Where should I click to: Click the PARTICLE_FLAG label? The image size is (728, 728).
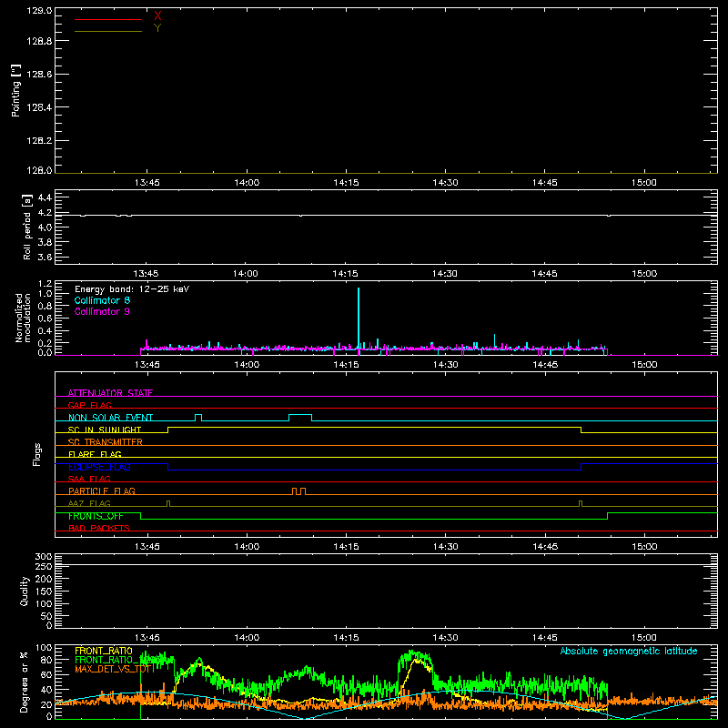coord(102,490)
